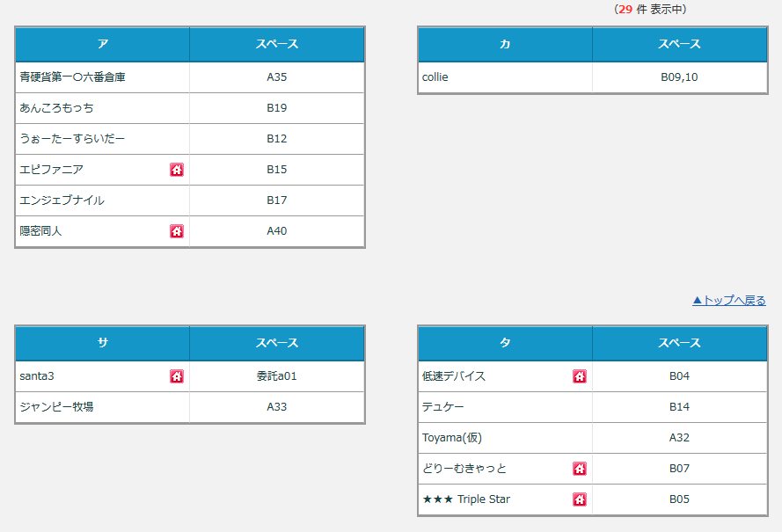Viewport: 782px width, 532px height.
Task: Click the space cell B04
Action: [x=679, y=376]
